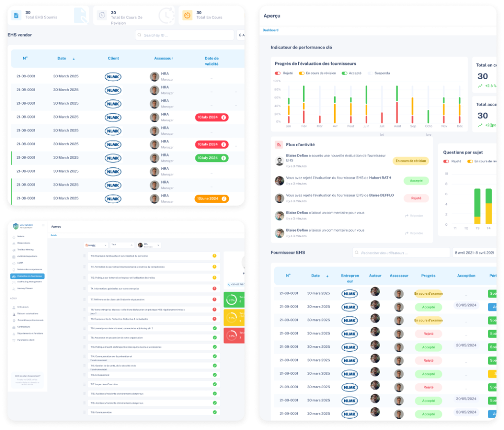The image size is (504, 430).
Task: Click the info icon on orange 10June 2024 badge
Action: tap(223, 199)
